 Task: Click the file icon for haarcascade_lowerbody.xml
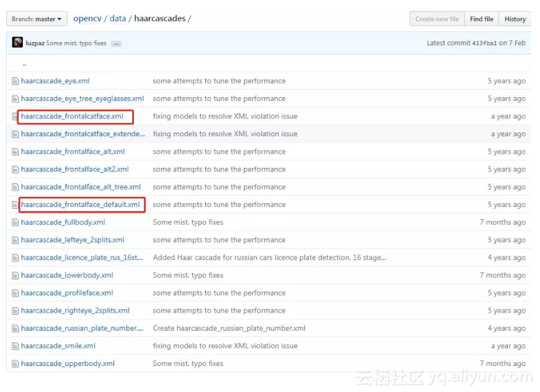click(x=15, y=276)
